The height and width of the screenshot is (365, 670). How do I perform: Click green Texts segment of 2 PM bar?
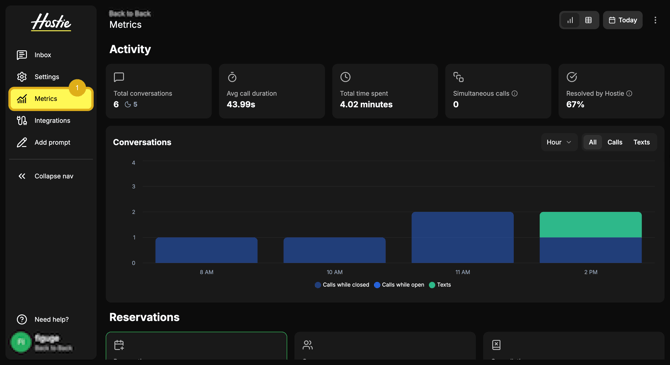click(x=591, y=224)
